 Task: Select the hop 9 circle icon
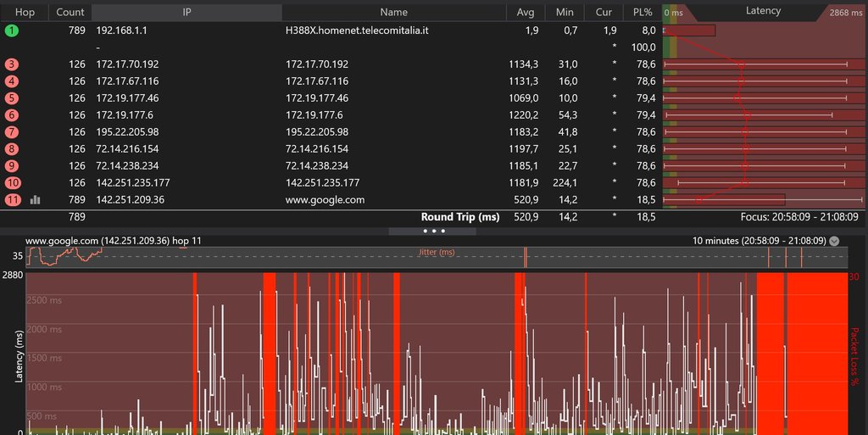coord(12,166)
